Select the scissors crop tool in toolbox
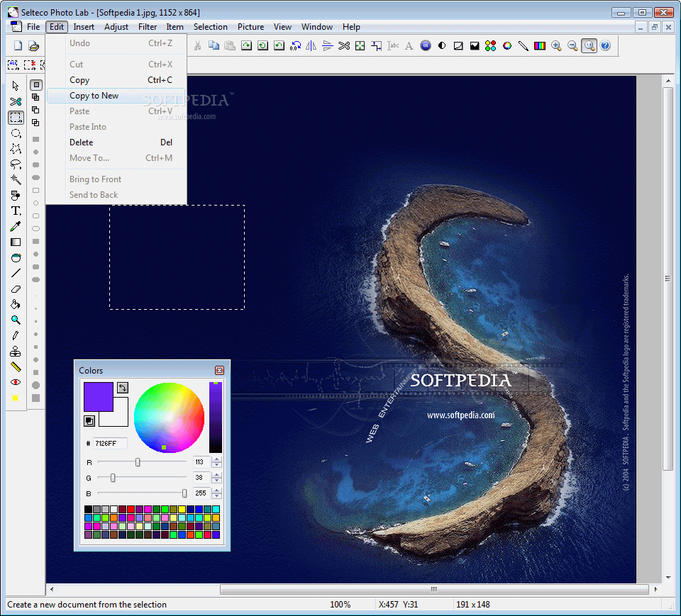 point(16,101)
